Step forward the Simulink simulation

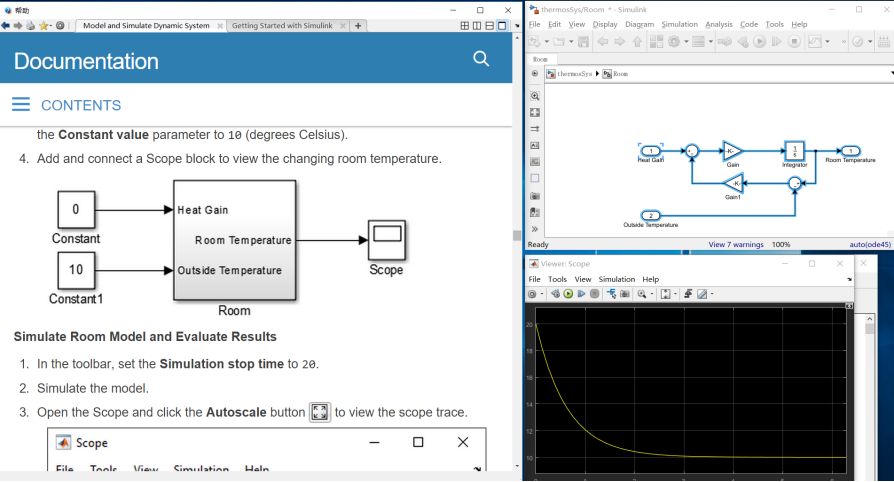click(x=776, y=42)
